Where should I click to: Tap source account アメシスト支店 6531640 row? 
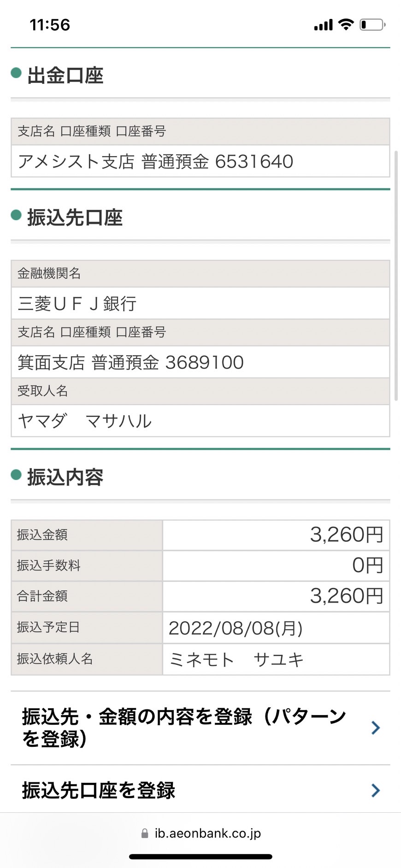[200, 161]
